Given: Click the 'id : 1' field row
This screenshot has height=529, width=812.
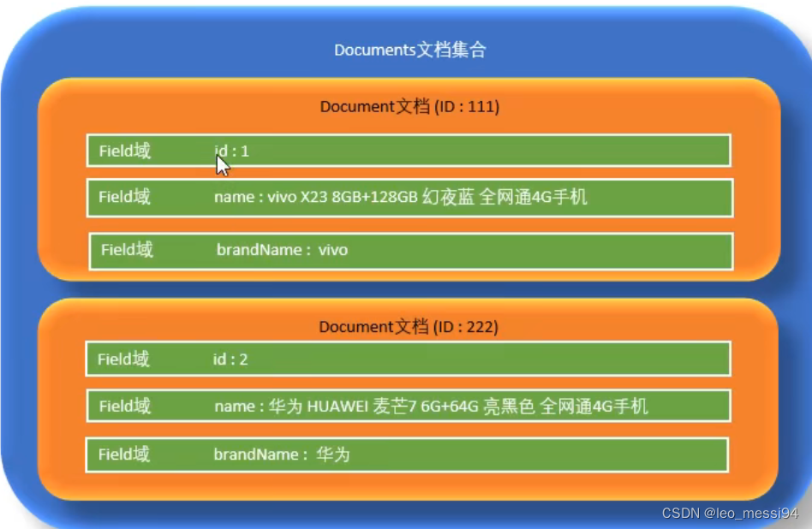Looking at the screenshot, I should pyautogui.click(x=409, y=151).
